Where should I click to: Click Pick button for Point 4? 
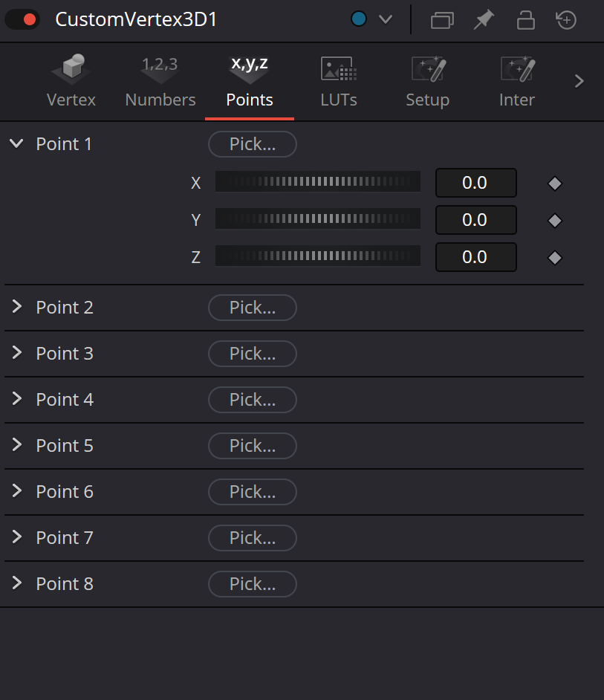[x=253, y=400]
